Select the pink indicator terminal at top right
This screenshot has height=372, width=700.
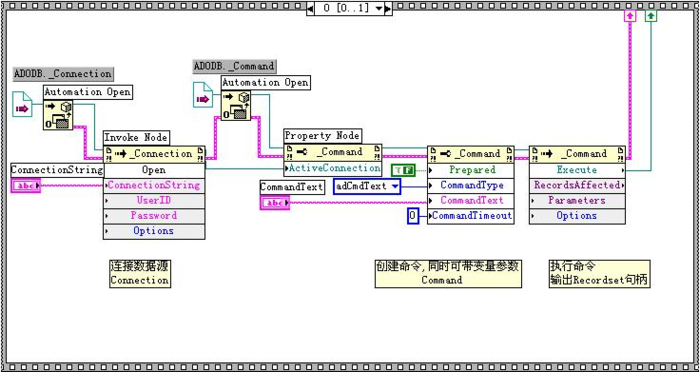(629, 16)
